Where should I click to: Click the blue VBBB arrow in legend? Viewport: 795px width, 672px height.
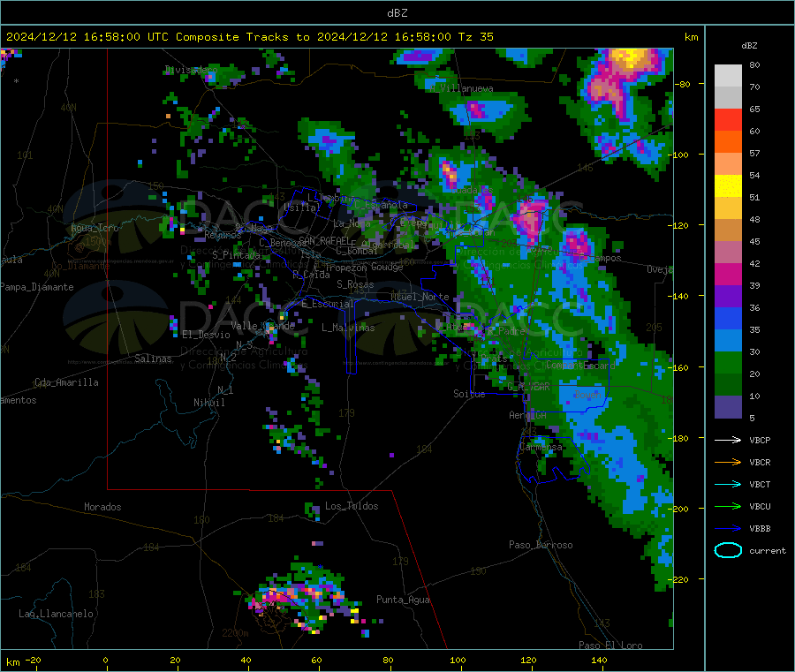(728, 529)
